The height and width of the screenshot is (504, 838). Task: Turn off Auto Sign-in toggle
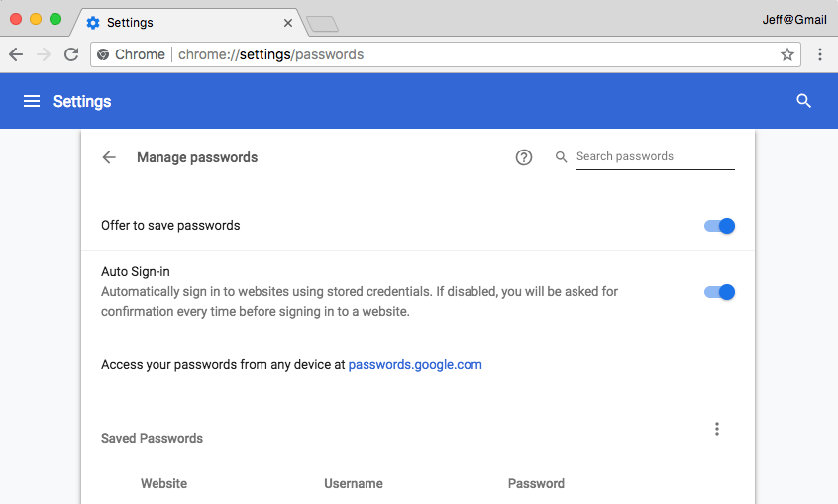pos(720,292)
